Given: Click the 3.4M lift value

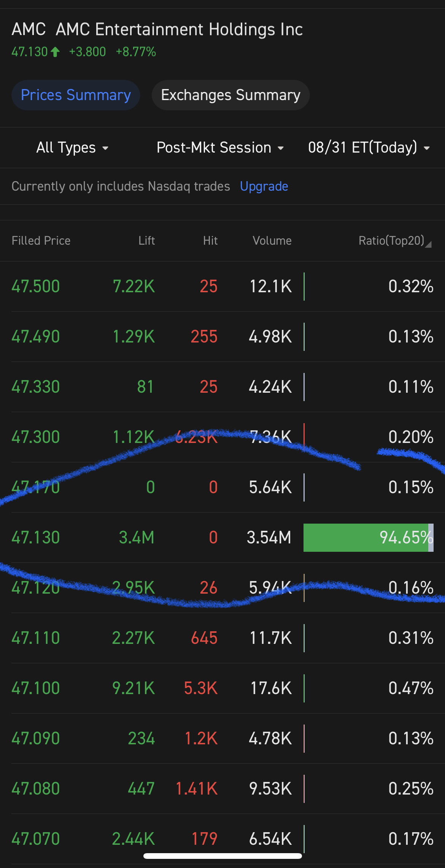Looking at the screenshot, I should point(137,538).
